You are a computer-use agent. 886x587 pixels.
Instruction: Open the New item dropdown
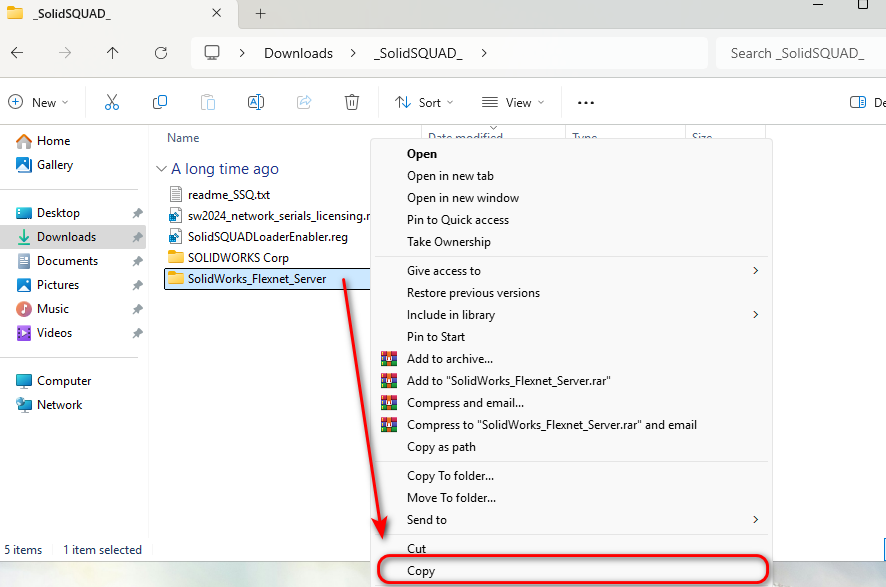pyautogui.click(x=38, y=102)
